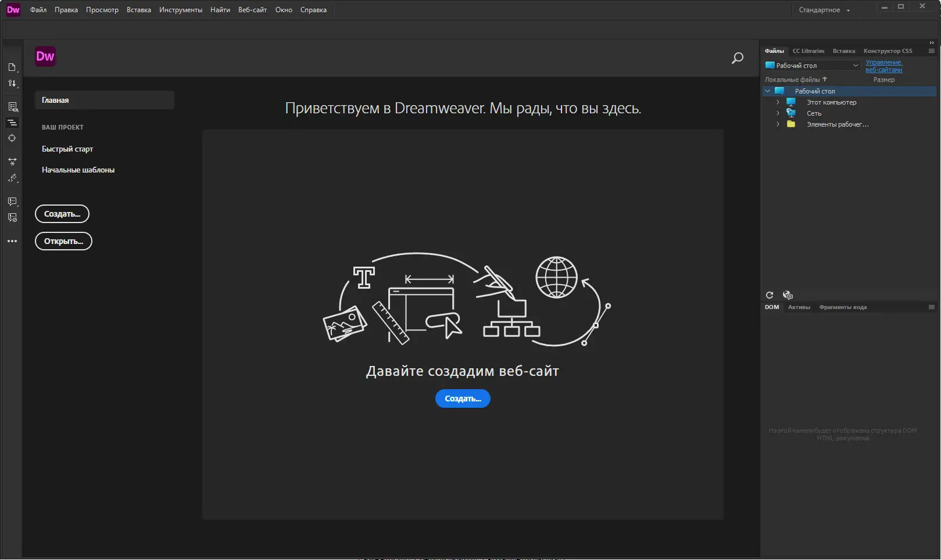Open the three-dots Customize Toolbar icon
Image resolution: width=941 pixels, height=560 pixels.
[12, 241]
